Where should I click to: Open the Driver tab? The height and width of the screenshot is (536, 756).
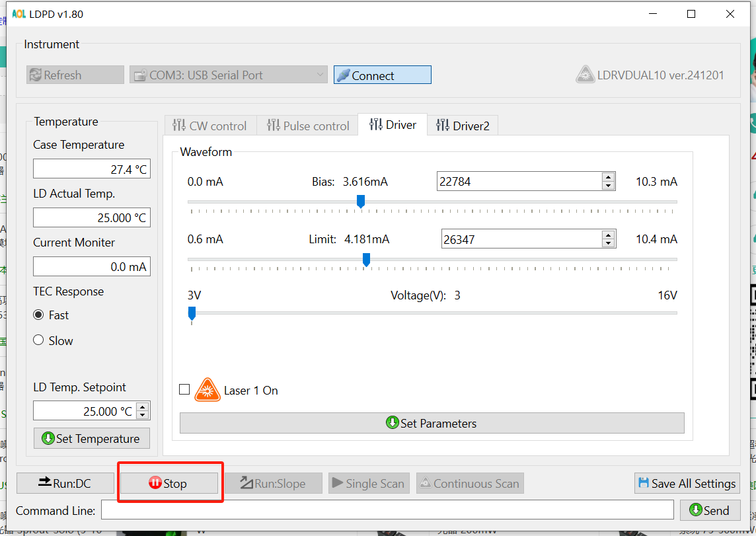click(393, 125)
